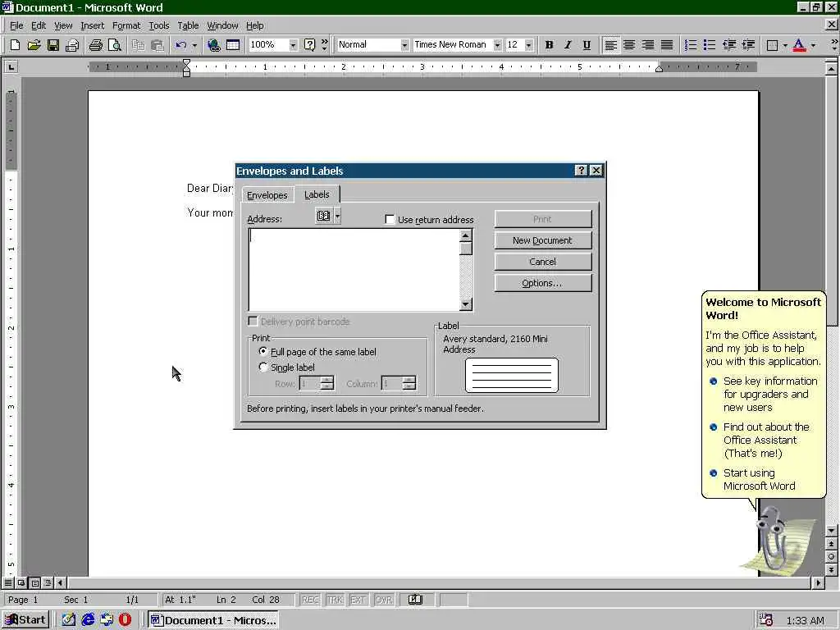Click the Font Color A icon
Screen dimensions: 840x630
[x=799, y=45]
